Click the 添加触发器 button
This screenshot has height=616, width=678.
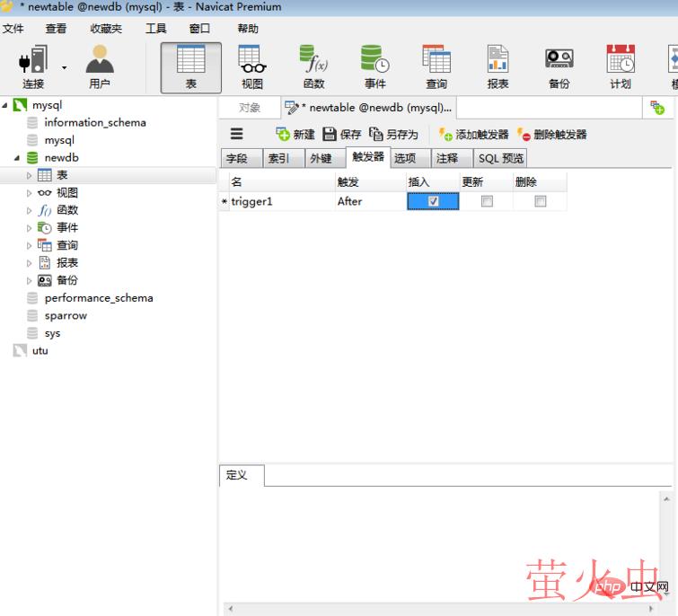(x=473, y=135)
